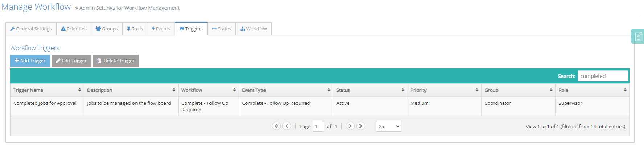Sort by Workflow column arrows

point(234,90)
